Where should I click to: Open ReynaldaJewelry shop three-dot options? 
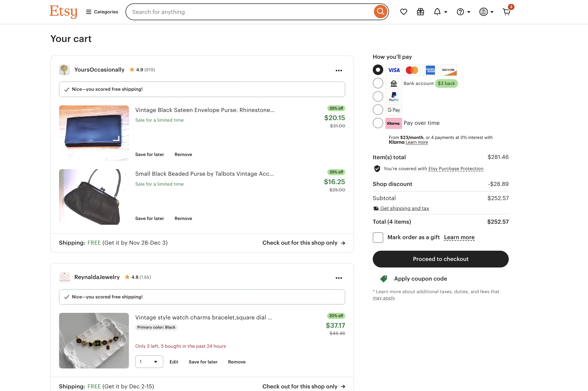pyautogui.click(x=339, y=278)
